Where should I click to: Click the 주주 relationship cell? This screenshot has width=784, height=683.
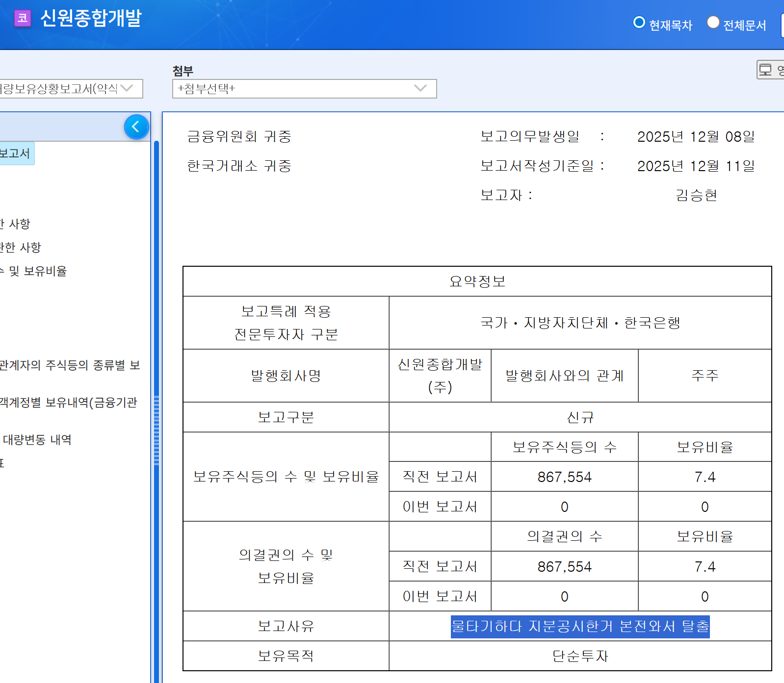(x=705, y=376)
